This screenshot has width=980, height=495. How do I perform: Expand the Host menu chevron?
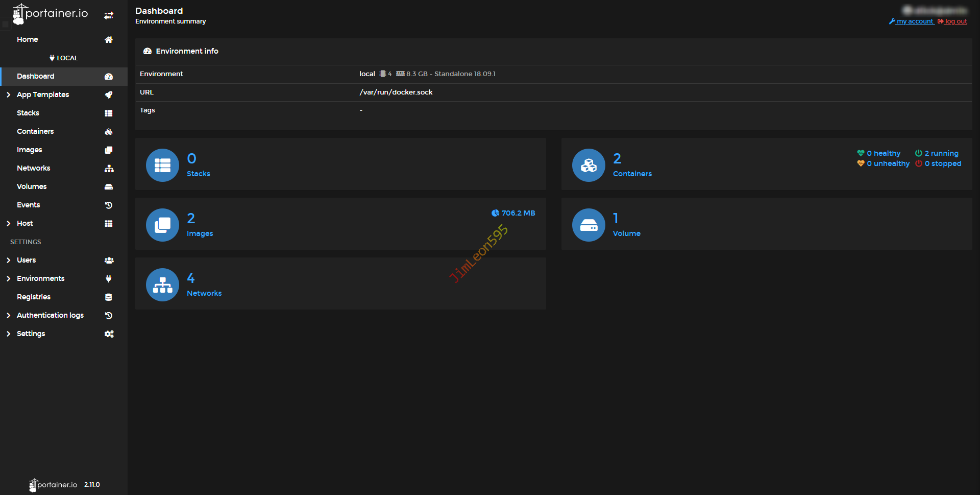[9, 224]
